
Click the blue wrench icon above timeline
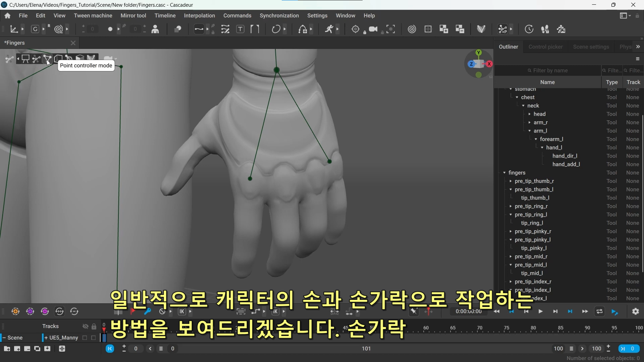pos(147,312)
